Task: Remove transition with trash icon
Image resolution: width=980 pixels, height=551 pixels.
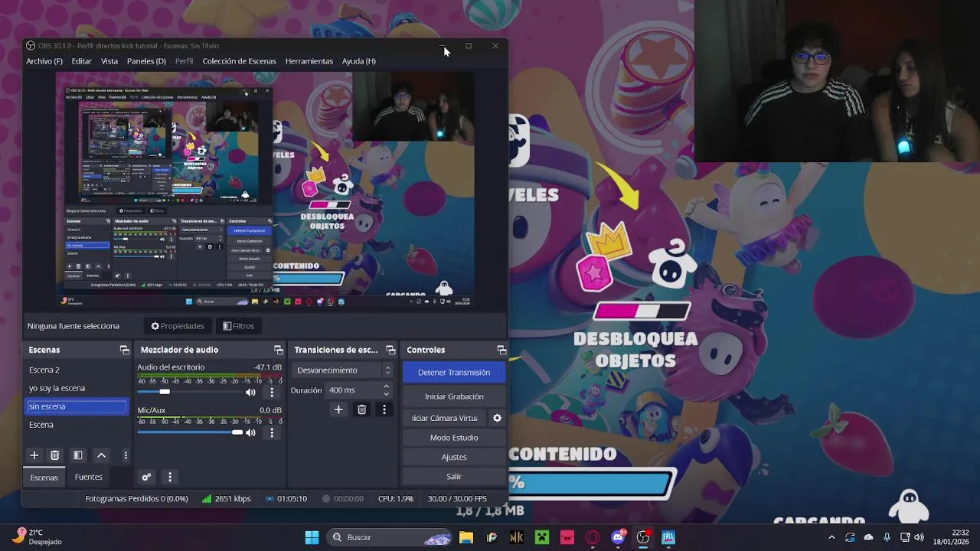Action: coord(361,409)
